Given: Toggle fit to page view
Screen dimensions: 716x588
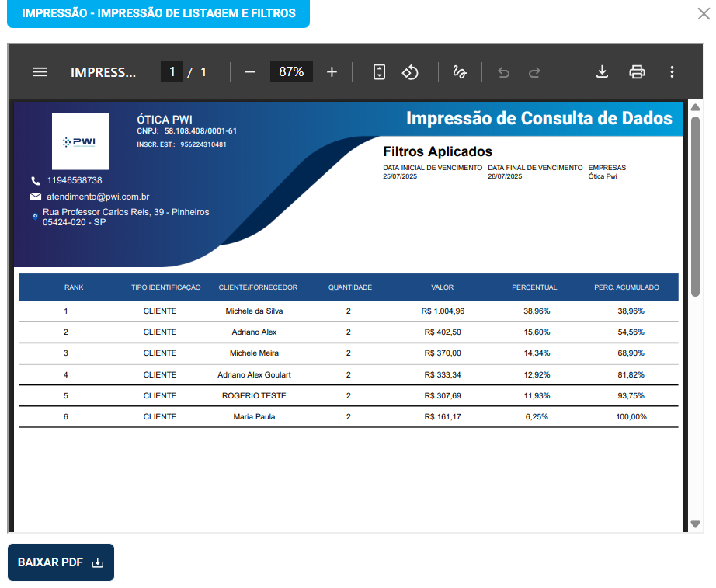Looking at the screenshot, I should [x=379, y=72].
